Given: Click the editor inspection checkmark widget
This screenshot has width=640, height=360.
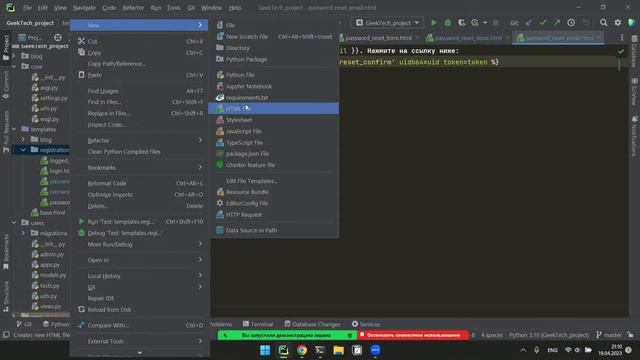Looking at the screenshot, I should click(621, 51).
